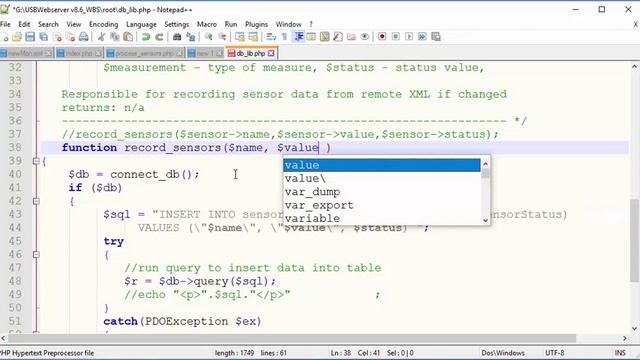Toggle the monitoring eye icon
Screen dimensions: 640x360
point(365,37)
